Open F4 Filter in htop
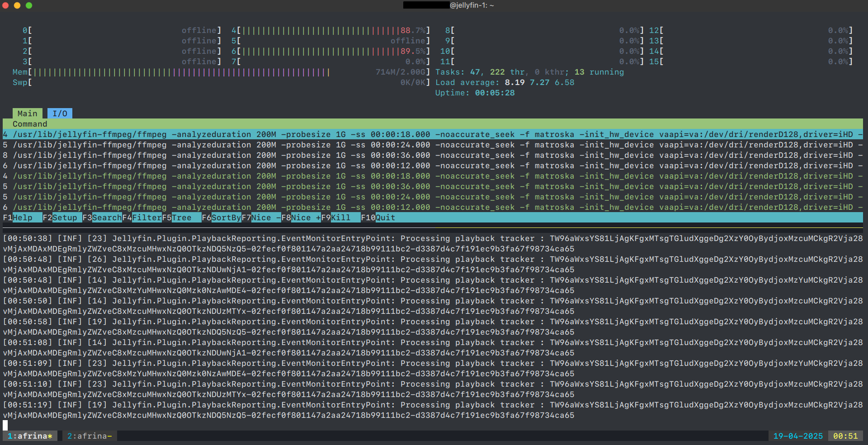This screenshot has width=868, height=445. [x=146, y=218]
